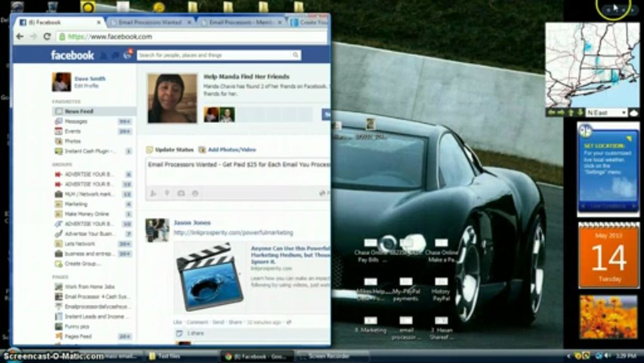Click the orange flowers slideshow gadget

click(608, 317)
